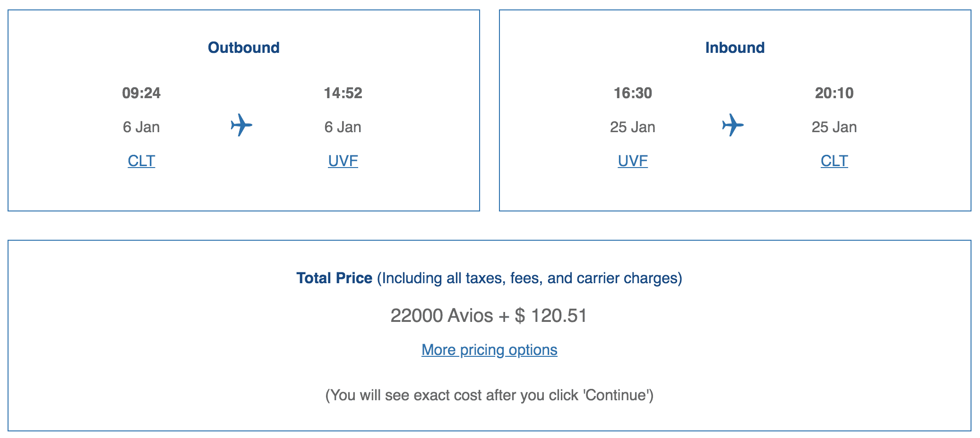
Task: Open the UVF departure link on inbound flight
Action: click(632, 161)
